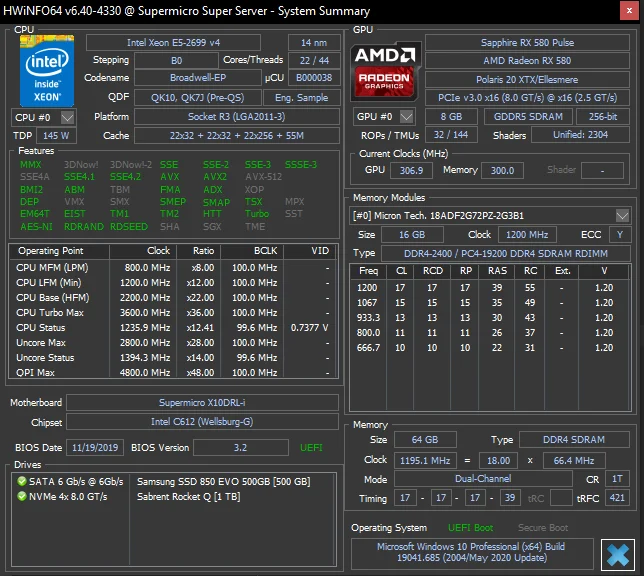Viewport: 644px width, 576px height.
Task: Select the Sabrent Rocket Q drive
Action: 172,496
